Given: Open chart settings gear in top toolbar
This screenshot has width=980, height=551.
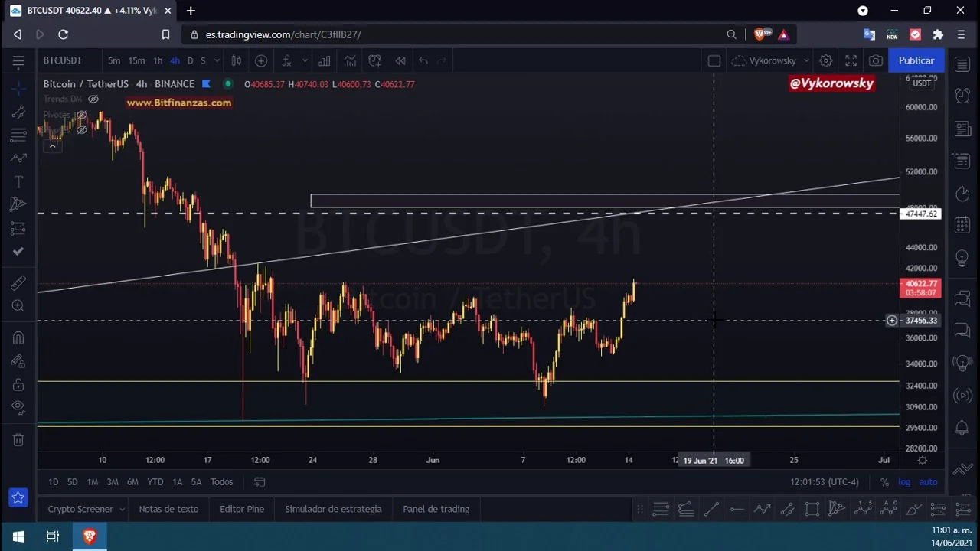Looking at the screenshot, I should [825, 60].
